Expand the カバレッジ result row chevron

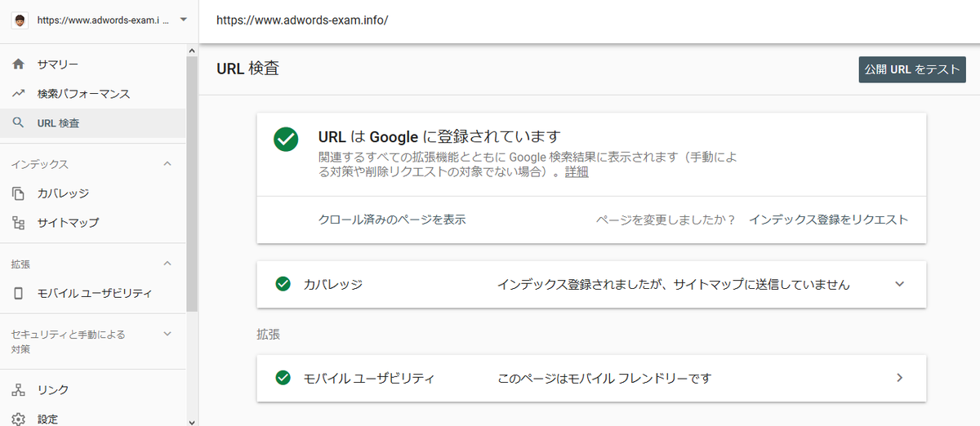pyautogui.click(x=900, y=284)
